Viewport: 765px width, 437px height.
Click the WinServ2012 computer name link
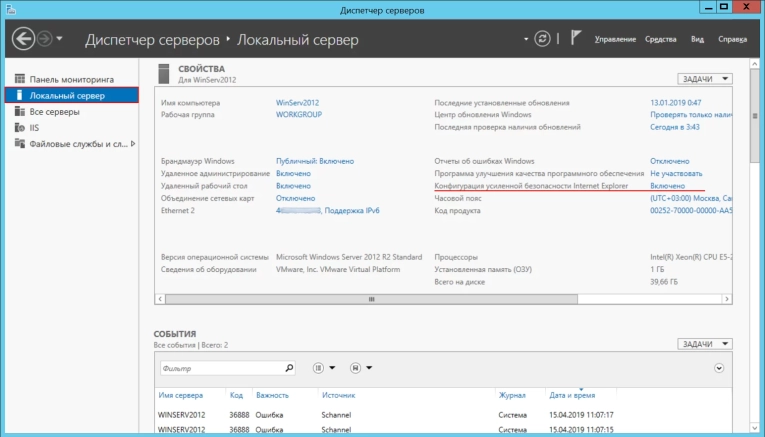tap(297, 103)
